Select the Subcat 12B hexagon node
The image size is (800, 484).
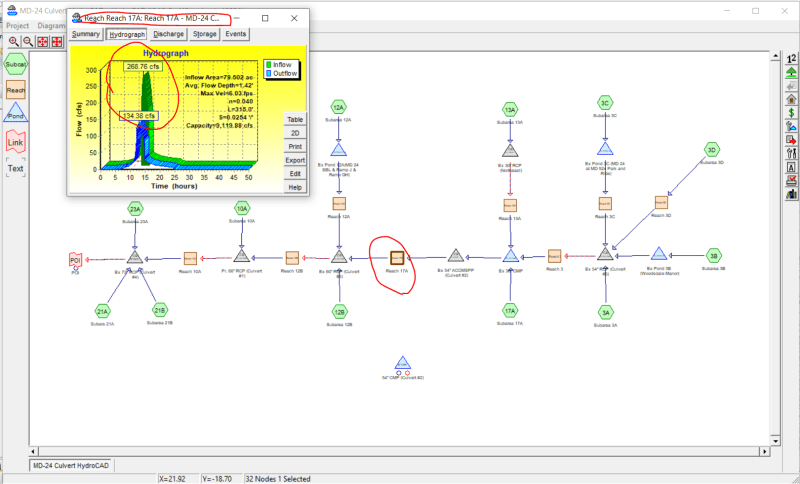click(339, 312)
